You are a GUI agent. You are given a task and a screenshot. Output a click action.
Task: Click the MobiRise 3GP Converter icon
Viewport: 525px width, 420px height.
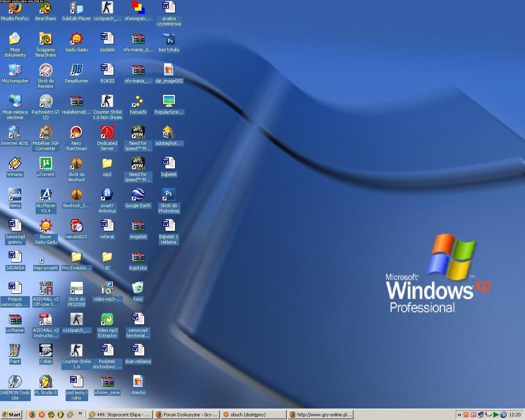click(x=46, y=138)
